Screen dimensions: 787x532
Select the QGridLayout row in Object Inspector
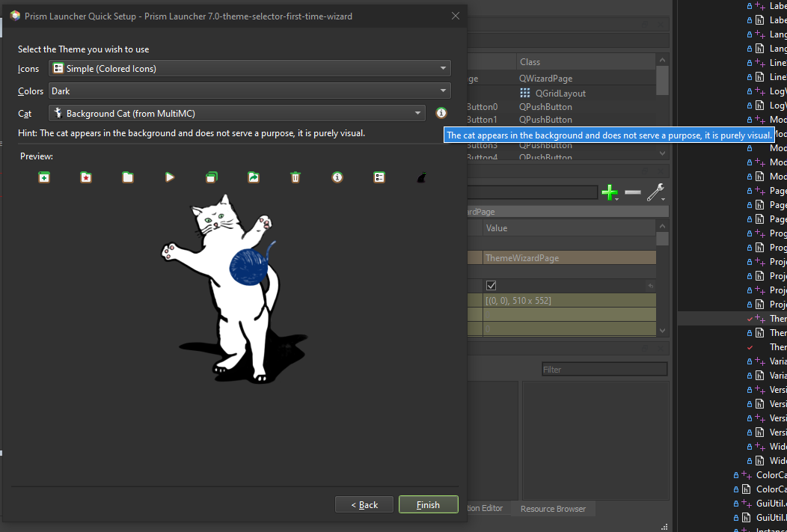tap(561, 93)
